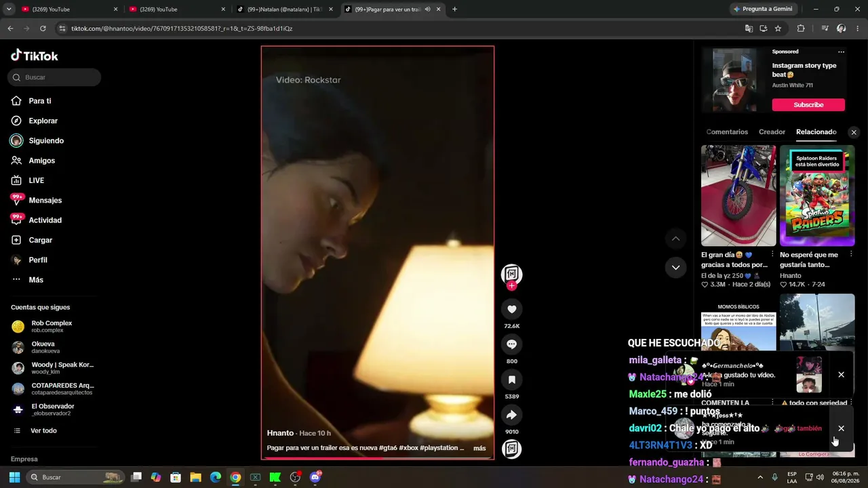Open File Explorer from the taskbar
868x488 pixels.
195,477
